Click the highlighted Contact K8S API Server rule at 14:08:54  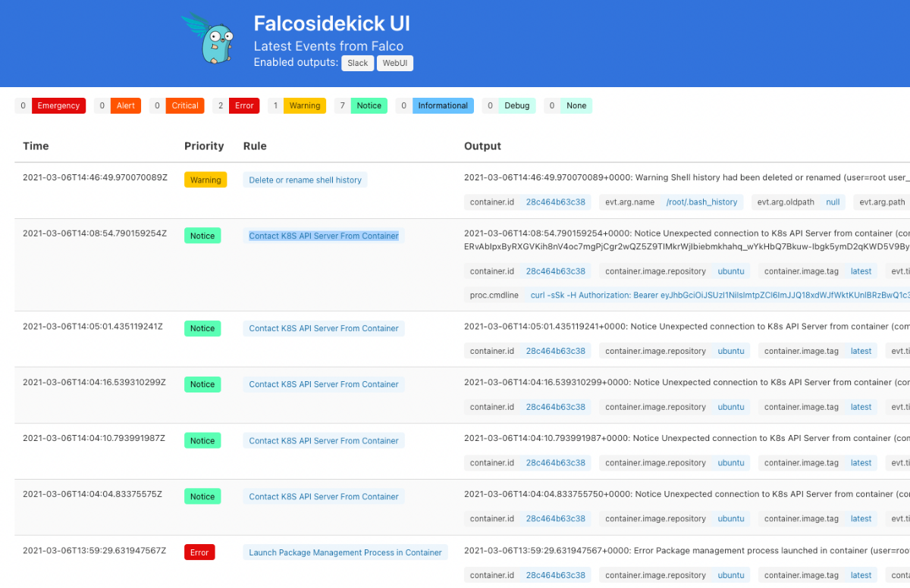324,236
